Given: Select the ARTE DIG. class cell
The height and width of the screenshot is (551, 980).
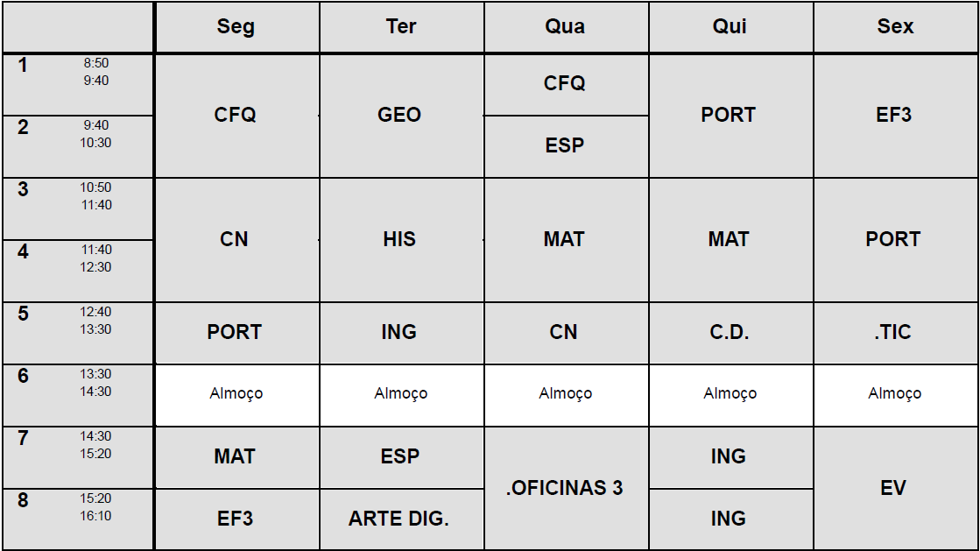Looking at the screenshot, I should [399, 519].
